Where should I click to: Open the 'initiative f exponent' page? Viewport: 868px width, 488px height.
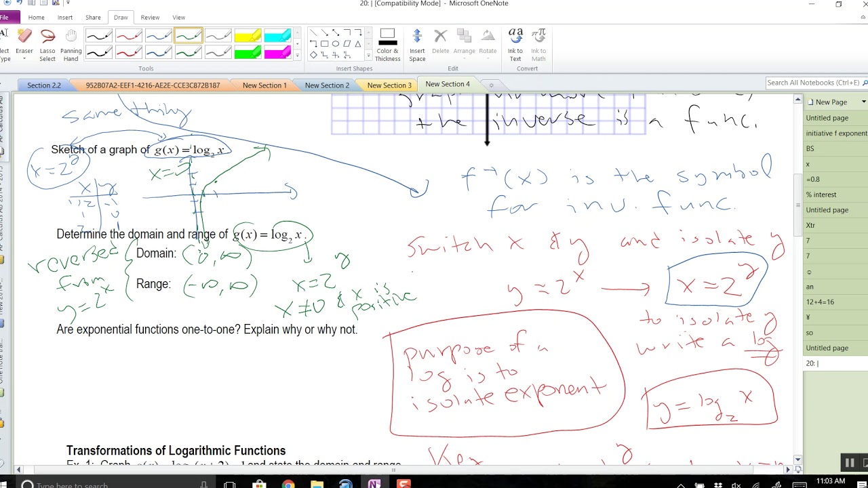tap(836, 134)
